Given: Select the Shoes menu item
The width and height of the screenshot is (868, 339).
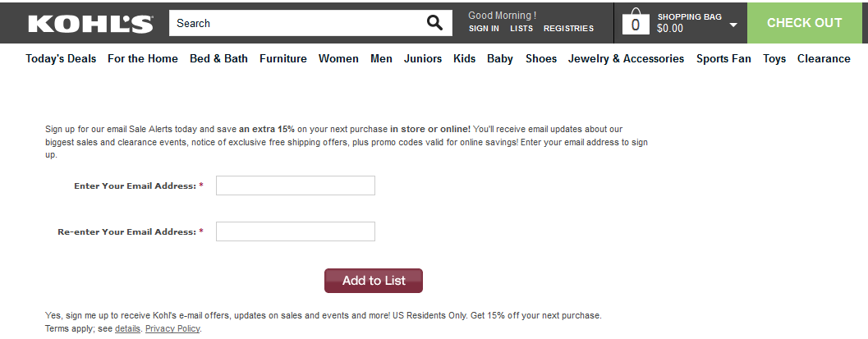Looking at the screenshot, I should (541, 58).
